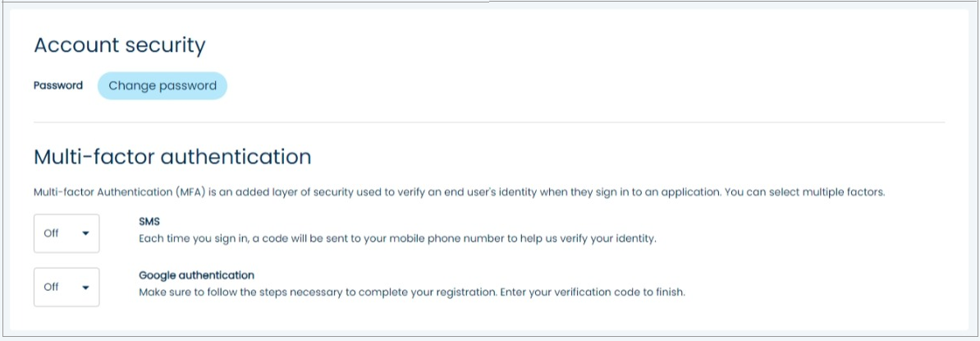The height and width of the screenshot is (341, 980).
Task: Open the SMS factor Off dropdown
Action: click(66, 233)
